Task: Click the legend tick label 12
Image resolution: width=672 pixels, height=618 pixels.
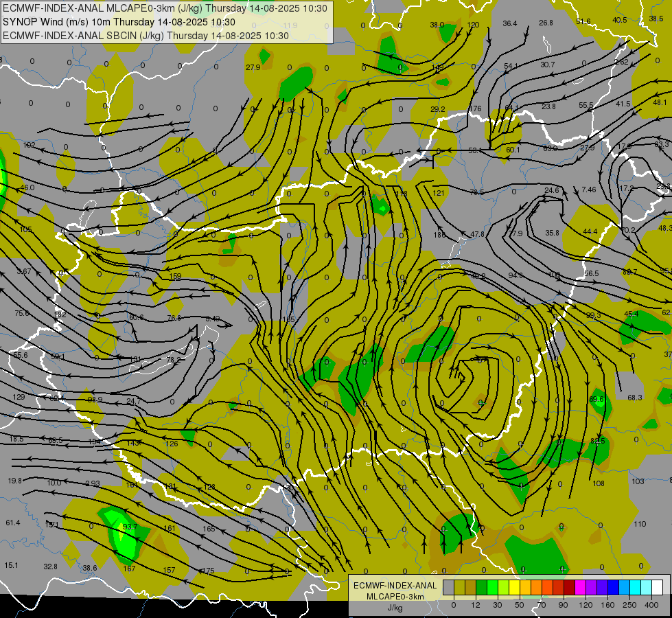Action: click(475, 605)
